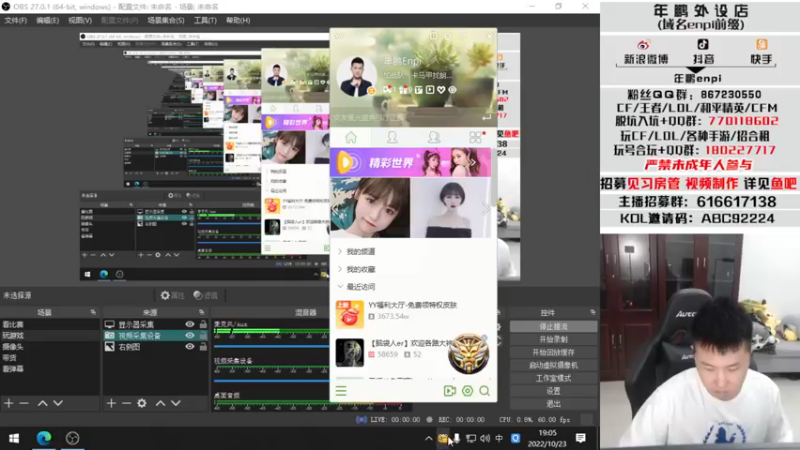
Task: Add a new source with plus icon
Action: coord(111,403)
